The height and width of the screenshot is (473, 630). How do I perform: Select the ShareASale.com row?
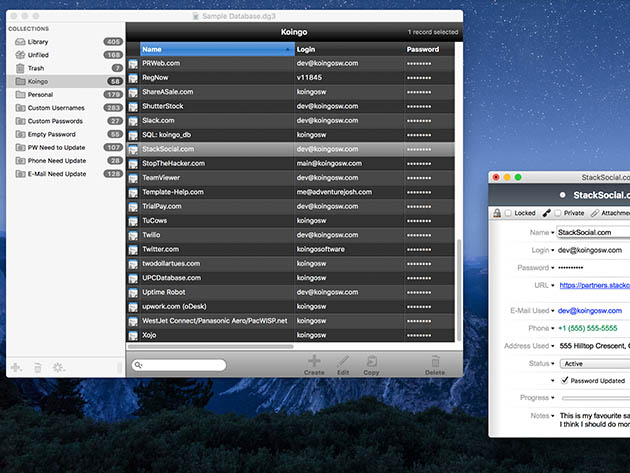pos(291,92)
